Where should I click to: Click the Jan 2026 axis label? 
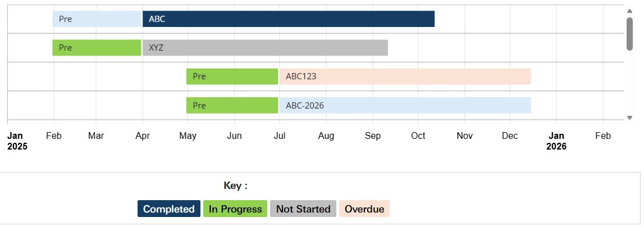pyautogui.click(x=556, y=141)
